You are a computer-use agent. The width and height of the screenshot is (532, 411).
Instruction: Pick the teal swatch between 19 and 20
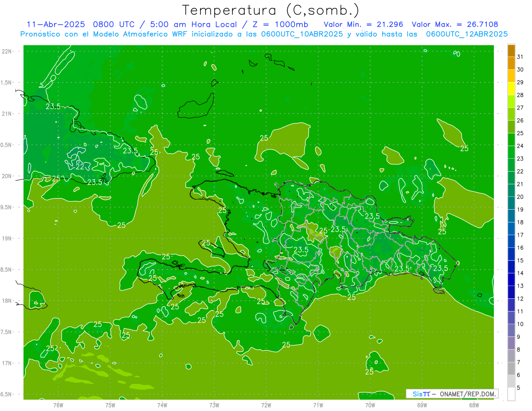[511, 203]
